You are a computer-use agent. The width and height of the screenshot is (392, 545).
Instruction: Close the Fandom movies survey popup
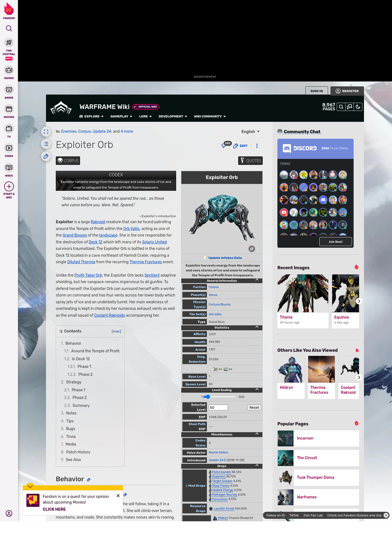pos(118,496)
